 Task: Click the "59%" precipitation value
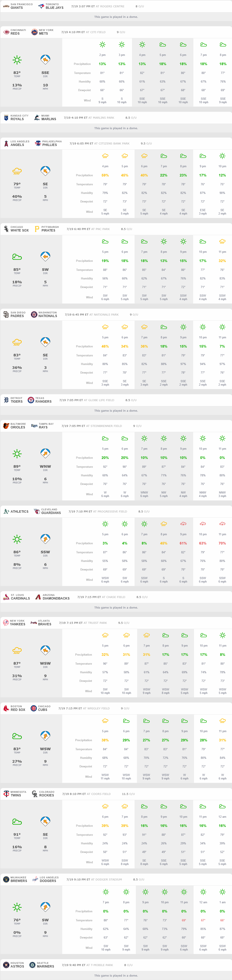tap(105, 175)
